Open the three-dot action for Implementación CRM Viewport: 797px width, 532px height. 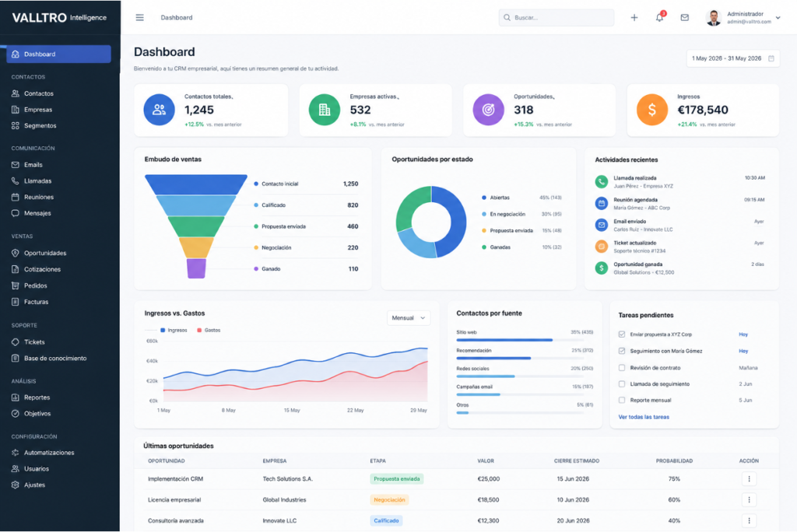point(749,478)
